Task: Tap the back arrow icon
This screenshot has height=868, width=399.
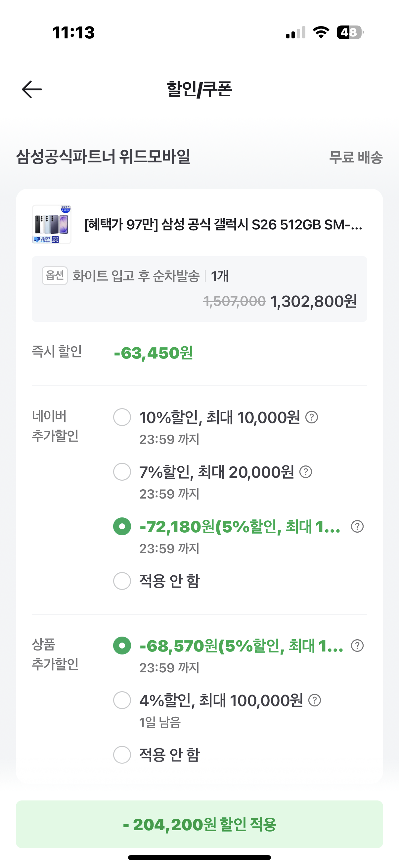Action: pos(32,89)
